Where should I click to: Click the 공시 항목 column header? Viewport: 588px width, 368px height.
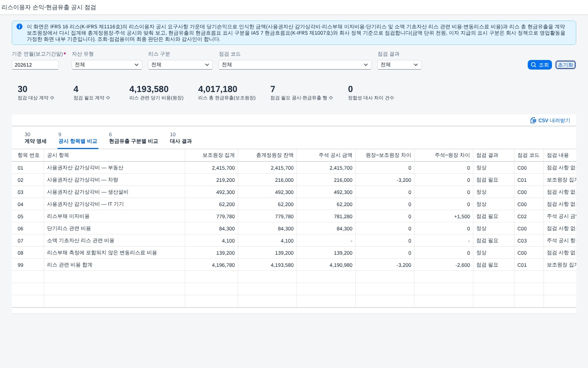tap(115, 155)
